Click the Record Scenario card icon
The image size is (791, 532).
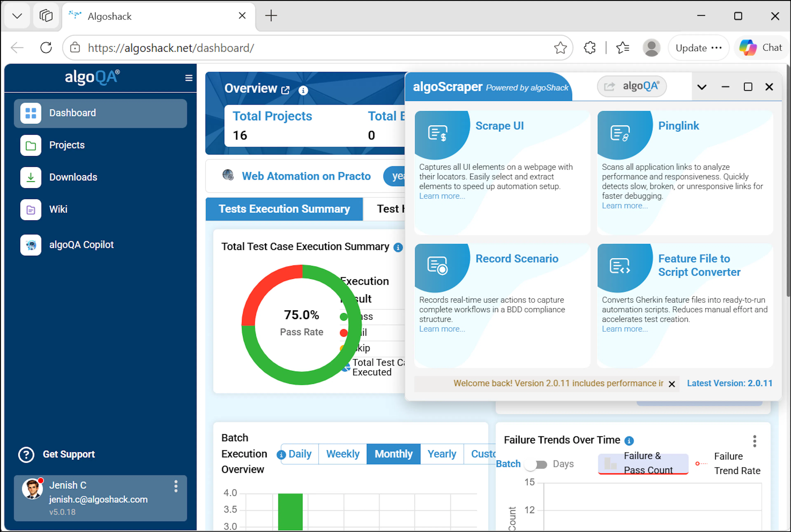tap(437, 266)
